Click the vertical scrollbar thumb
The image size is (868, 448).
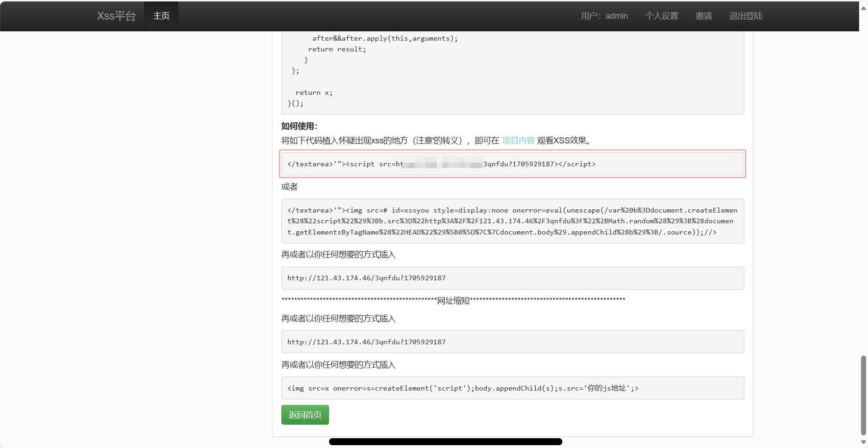pyautogui.click(x=863, y=395)
